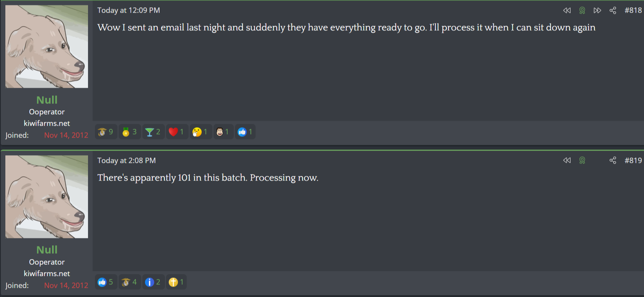Image resolution: width=644 pixels, height=297 pixels.
Task: Click the blue info reaction with count 2
Action: [153, 282]
